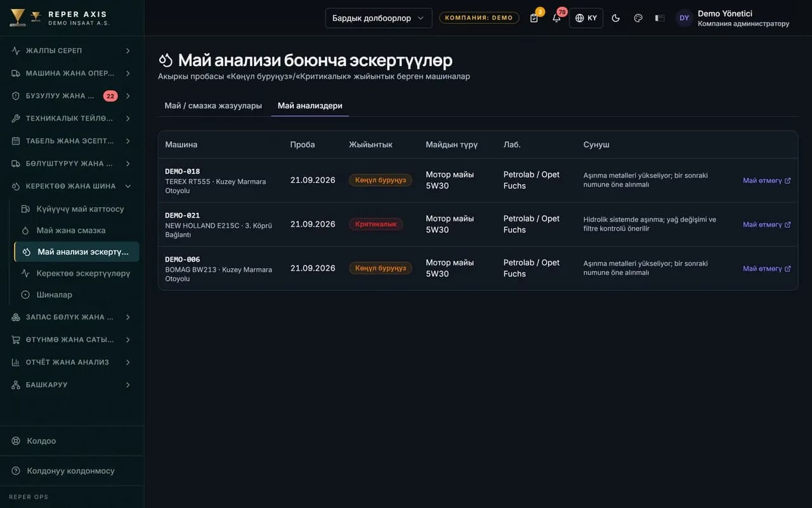
Task: Click the Отчёт жана анализ chart icon
Action: (16, 362)
